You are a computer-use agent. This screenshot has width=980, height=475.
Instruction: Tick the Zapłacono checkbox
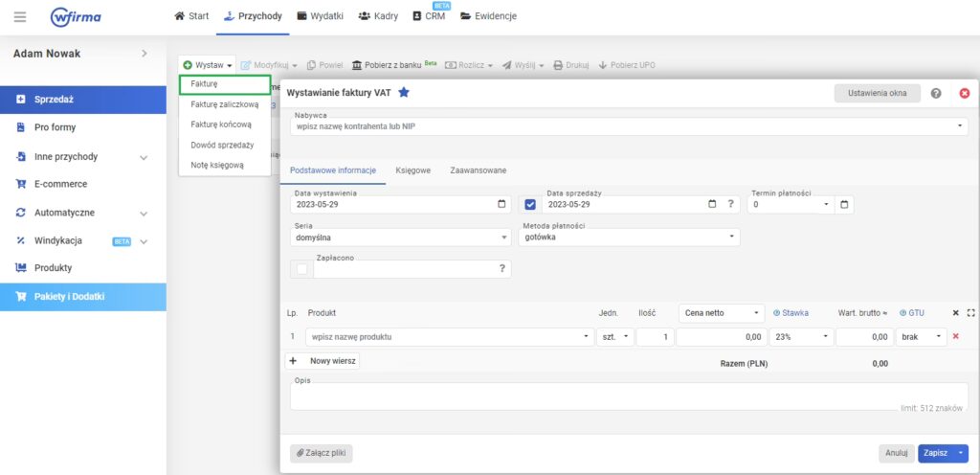tap(302, 269)
